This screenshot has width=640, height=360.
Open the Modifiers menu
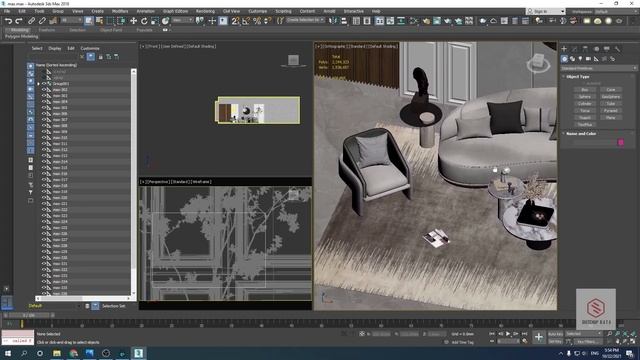(120, 11)
